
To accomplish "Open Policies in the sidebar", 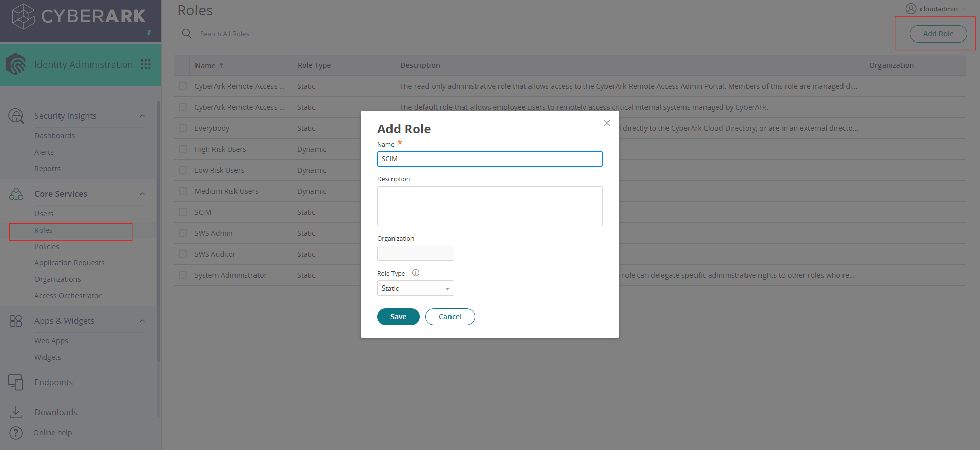I will pos(47,247).
